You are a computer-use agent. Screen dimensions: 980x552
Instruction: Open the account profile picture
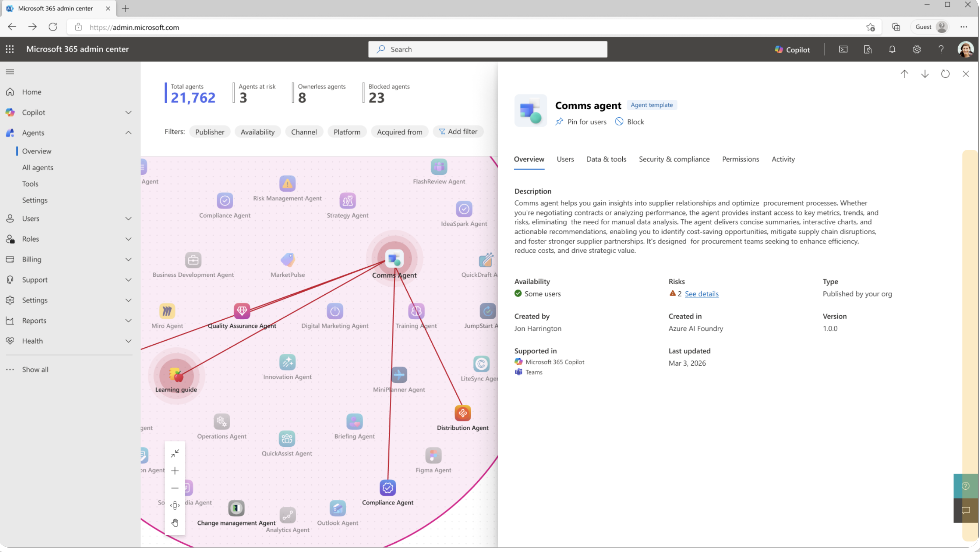click(x=965, y=49)
